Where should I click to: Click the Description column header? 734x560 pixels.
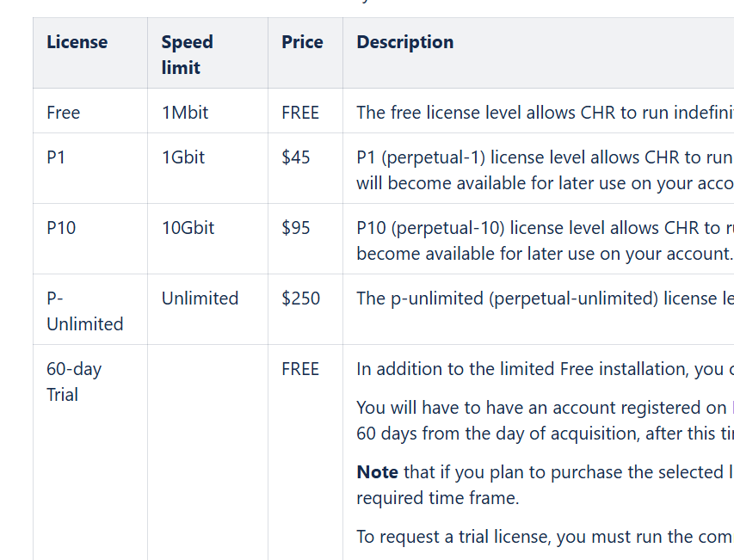tap(404, 42)
